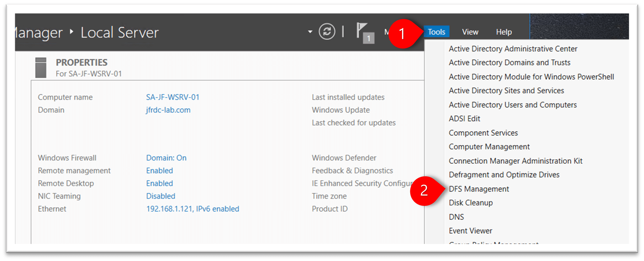Click Remote Desktop Enabled link
644x261 pixels.
coord(159,184)
